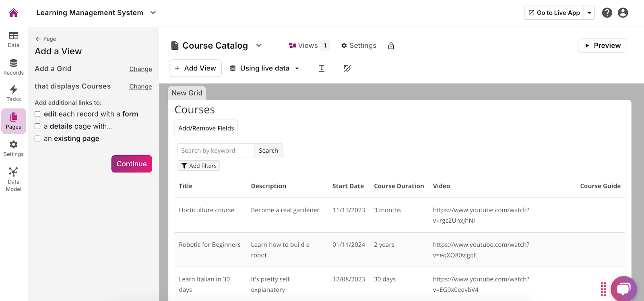644x301 pixels.
Task: Open Tasks from the sidebar
Action: (x=14, y=93)
